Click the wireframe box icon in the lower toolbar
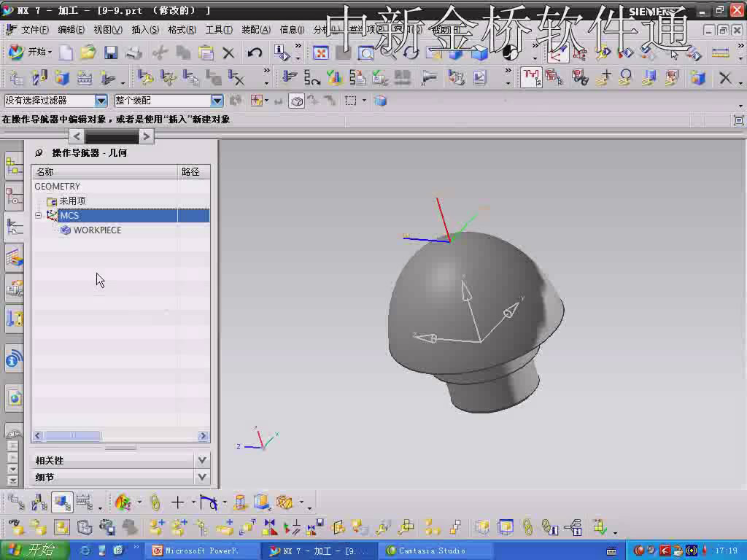 click(x=285, y=502)
